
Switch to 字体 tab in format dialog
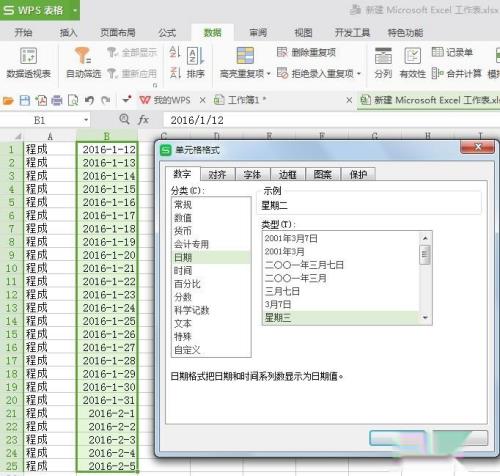[x=252, y=174]
